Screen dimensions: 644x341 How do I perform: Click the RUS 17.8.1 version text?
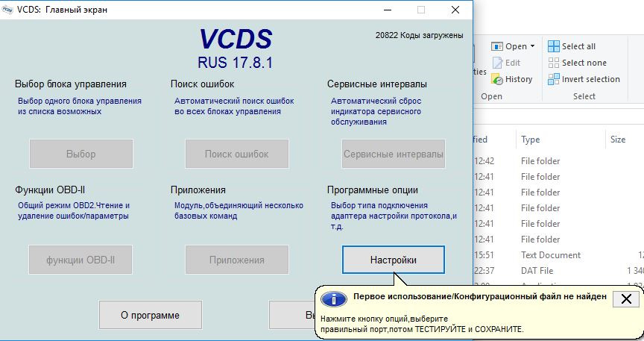235,63
